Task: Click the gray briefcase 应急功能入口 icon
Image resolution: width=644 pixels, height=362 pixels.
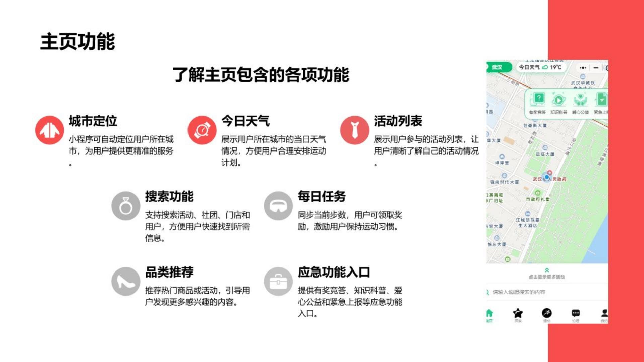Action: point(278,281)
